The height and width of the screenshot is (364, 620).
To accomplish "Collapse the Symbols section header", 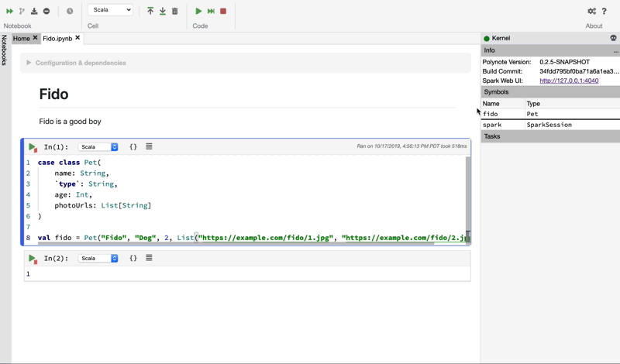I will [550, 92].
